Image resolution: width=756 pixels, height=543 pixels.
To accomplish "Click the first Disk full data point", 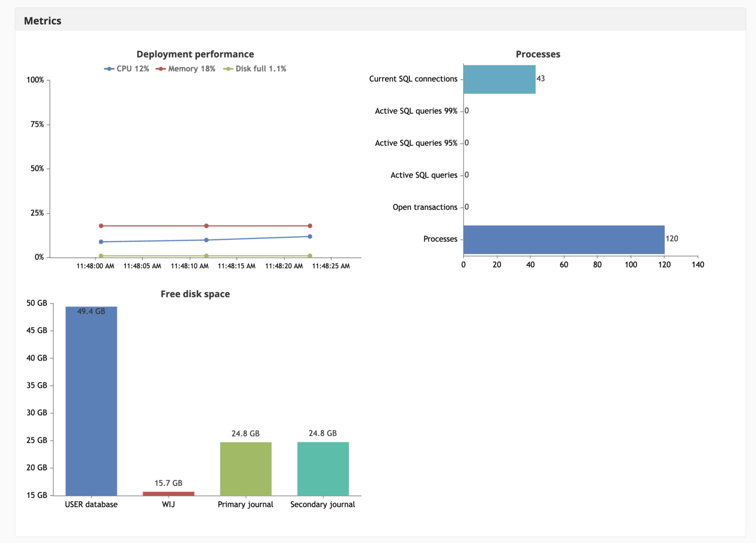I will [x=101, y=256].
